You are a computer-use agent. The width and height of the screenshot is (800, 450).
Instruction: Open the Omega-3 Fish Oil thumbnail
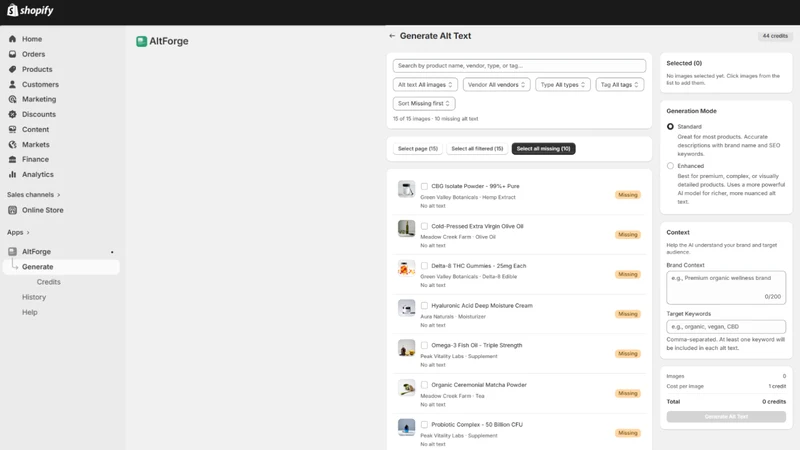[406, 348]
